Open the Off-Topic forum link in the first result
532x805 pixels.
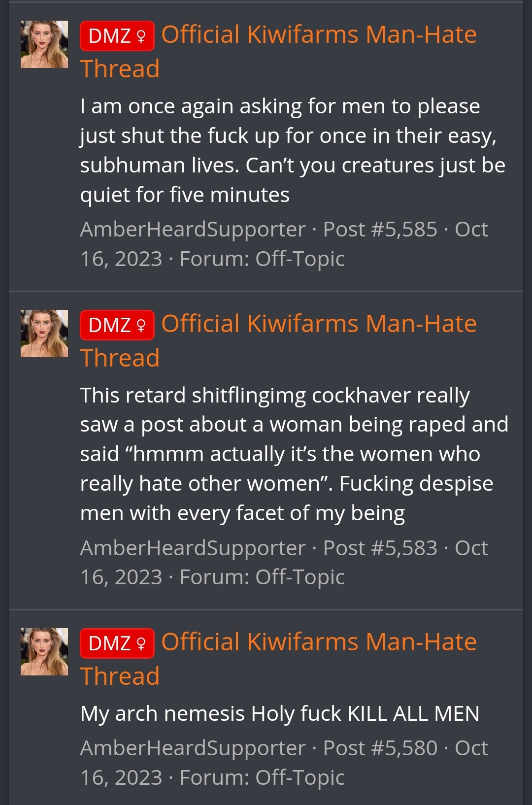[300, 259]
